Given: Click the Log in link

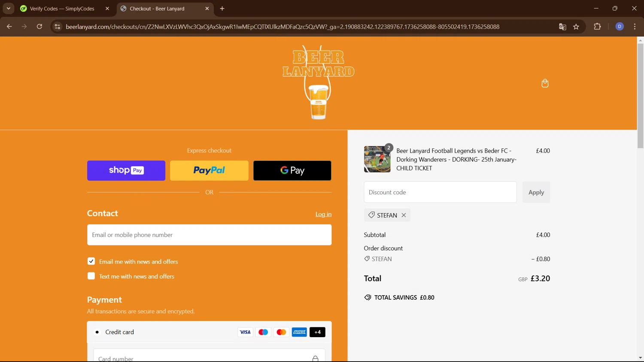Looking at the screenshot, I should coord(323,214).
